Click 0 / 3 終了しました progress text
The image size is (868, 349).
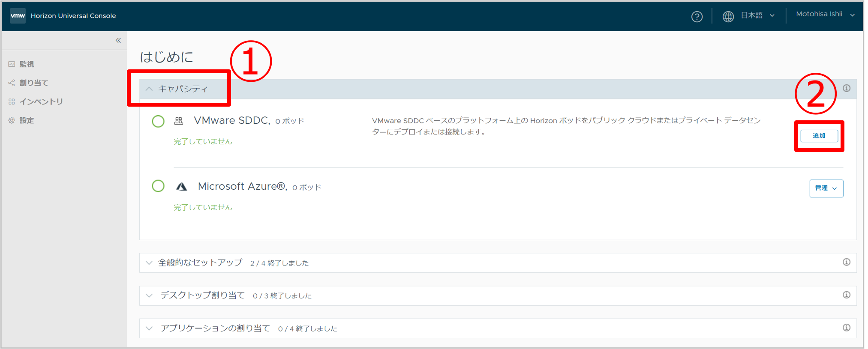coord(282,296)
